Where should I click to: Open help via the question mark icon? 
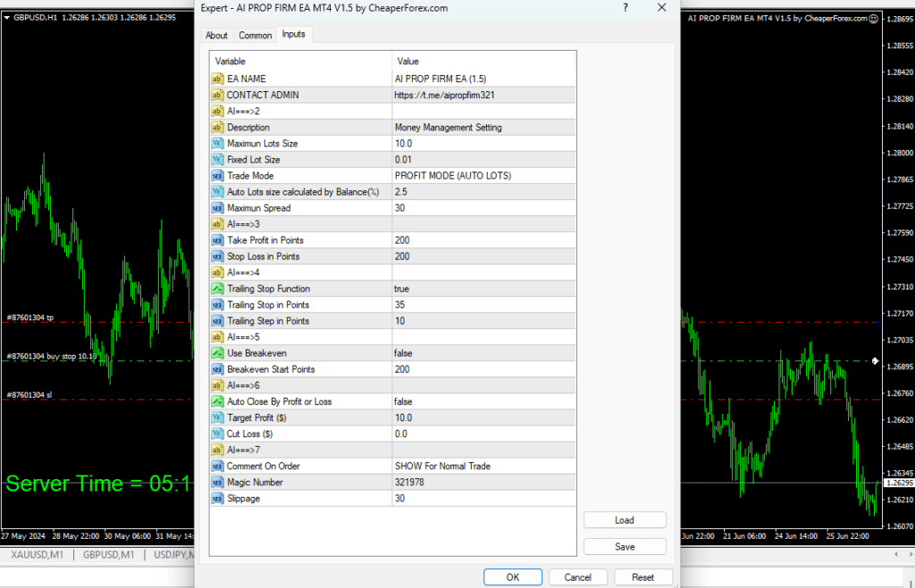pos(624,8)
